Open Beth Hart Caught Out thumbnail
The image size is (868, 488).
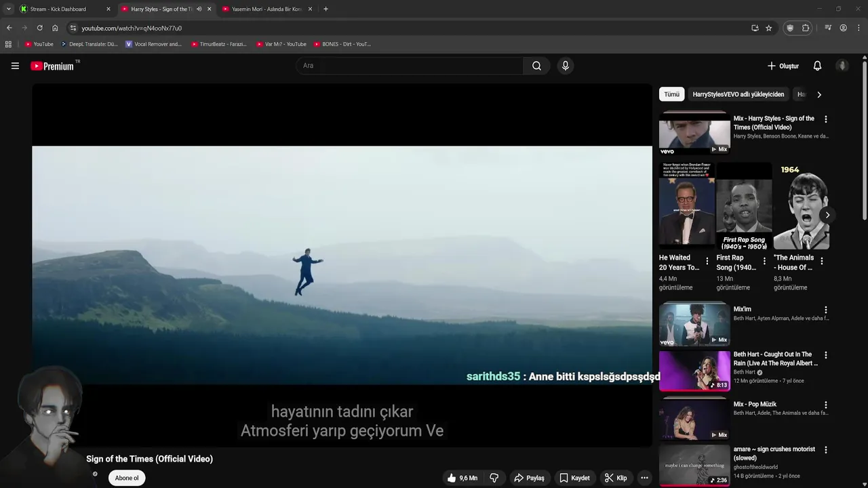[x=694, y=371]
